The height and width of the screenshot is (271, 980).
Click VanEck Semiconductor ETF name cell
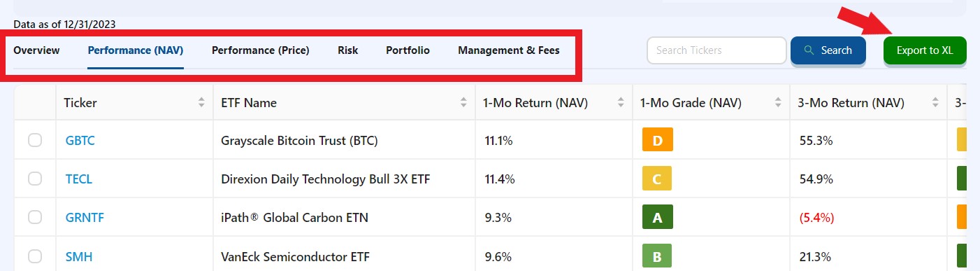pyautogui.click(x=295, y=256)
